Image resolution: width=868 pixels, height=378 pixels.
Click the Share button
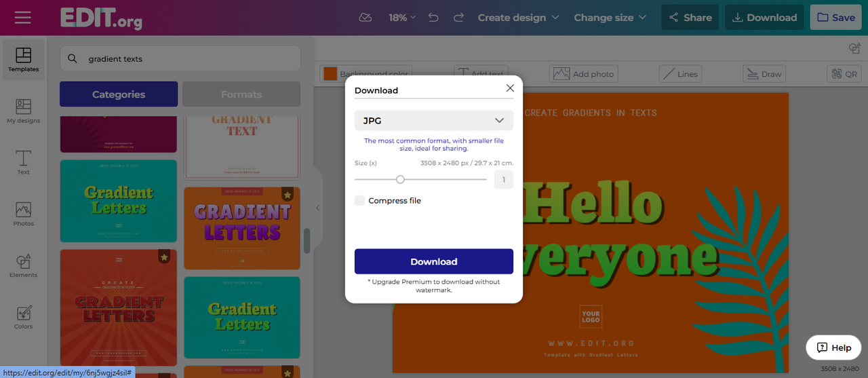pos(690,18)
